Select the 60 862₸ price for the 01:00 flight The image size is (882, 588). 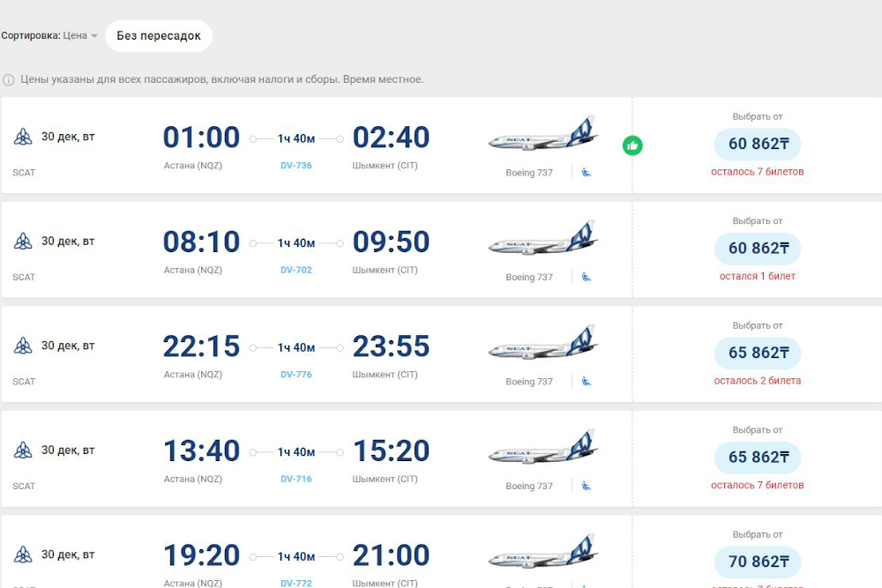click(x=758, y=144)
